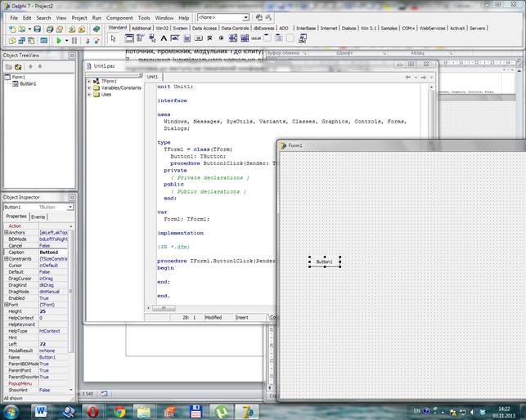526x420 pixels.
Task: Click the View Unit toolbar icon
Action: 12,41
